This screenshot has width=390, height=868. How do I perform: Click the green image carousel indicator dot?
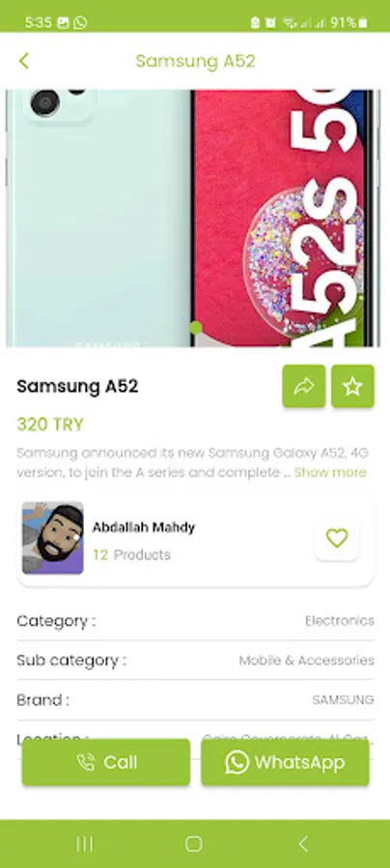[196, 327]
